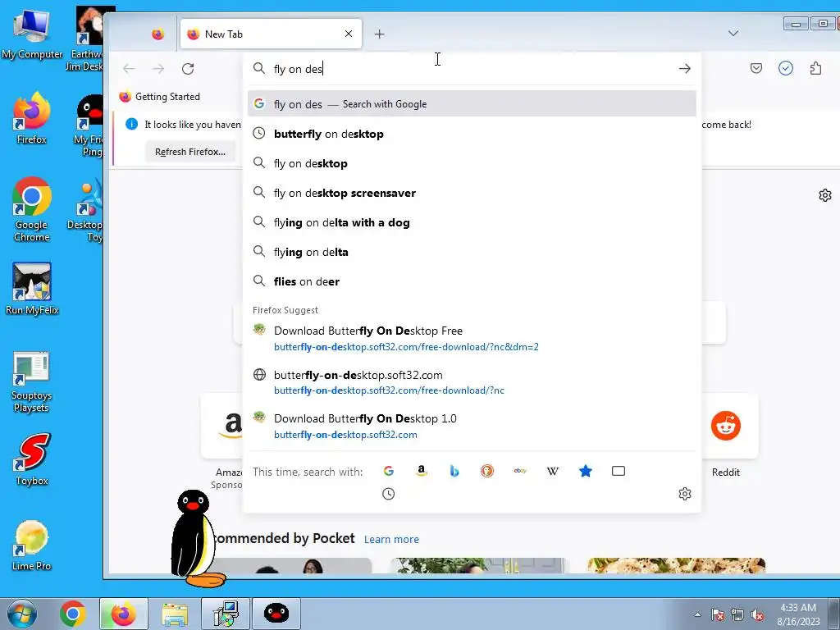
Task: Open Lime Pro desktop shortcut
Action: point(32,545)
